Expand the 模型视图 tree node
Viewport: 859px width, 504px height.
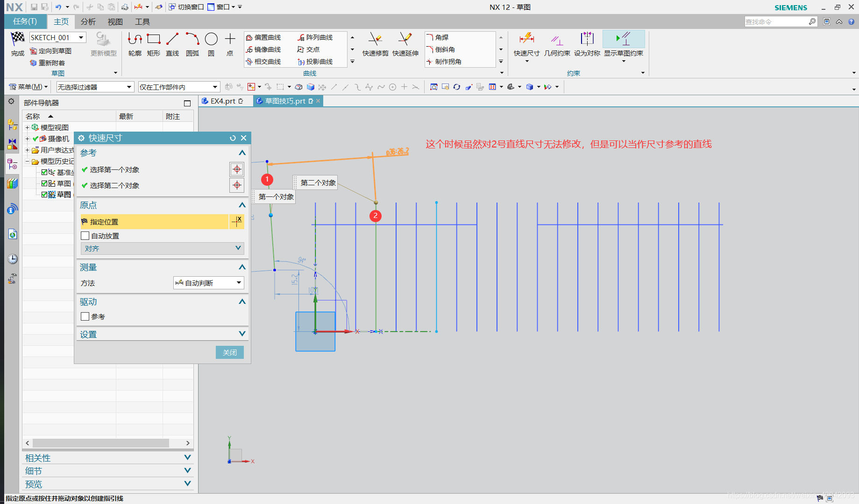point(27,127)
